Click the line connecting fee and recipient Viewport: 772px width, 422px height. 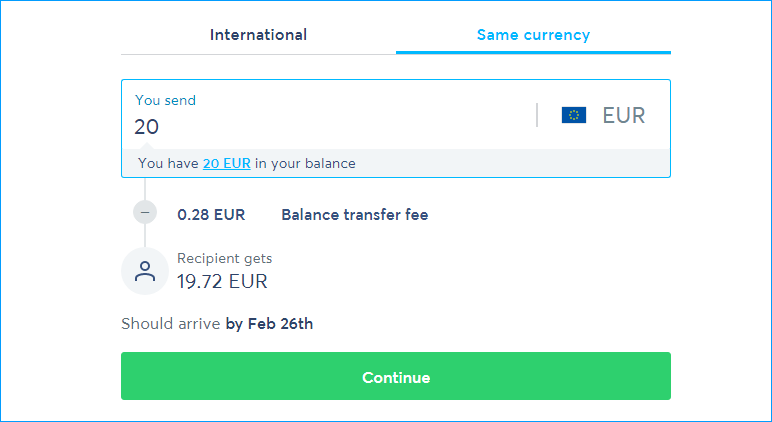146,236
